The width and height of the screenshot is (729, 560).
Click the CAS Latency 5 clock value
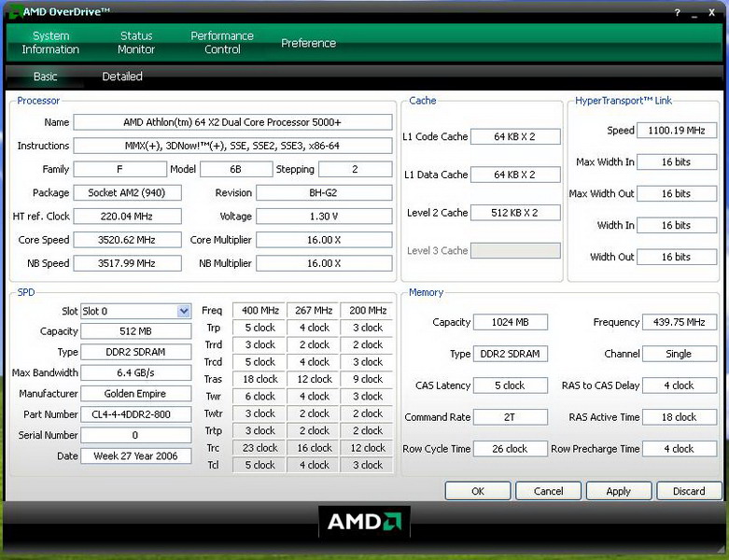coord(511,385)
